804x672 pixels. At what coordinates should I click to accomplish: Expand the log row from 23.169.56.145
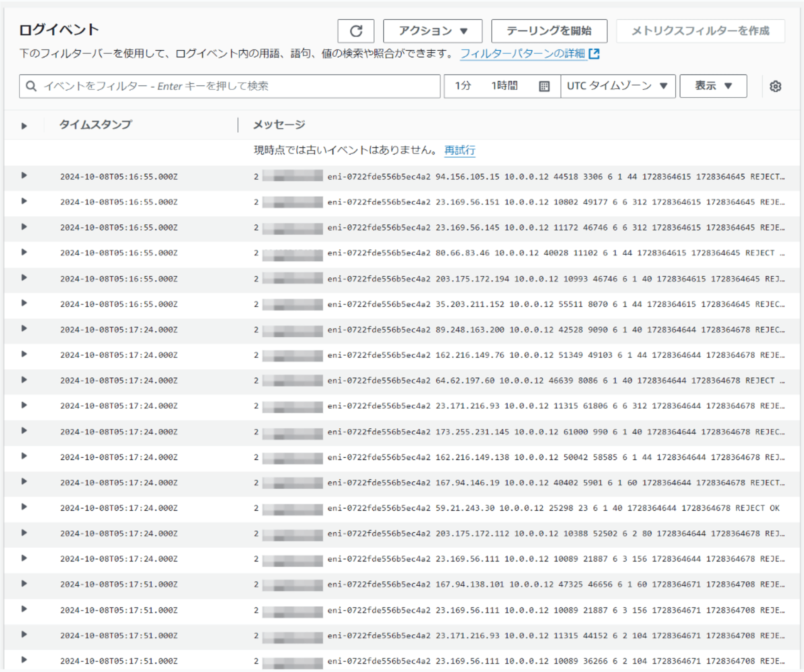click(24, 227)
